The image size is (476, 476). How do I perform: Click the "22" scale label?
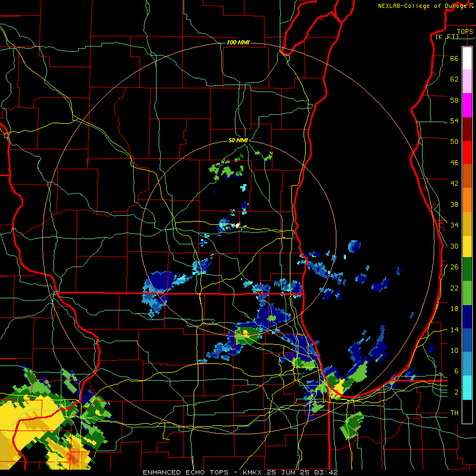[454, 288]
